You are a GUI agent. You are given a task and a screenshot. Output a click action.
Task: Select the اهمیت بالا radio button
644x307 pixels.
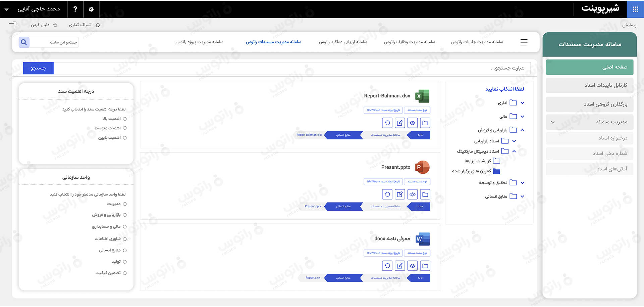[x=125, y=119]
